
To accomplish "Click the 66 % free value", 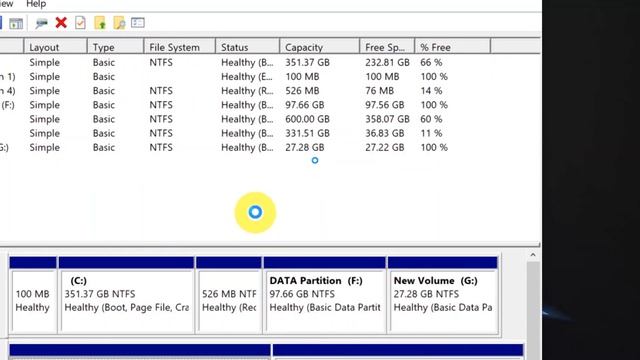I will click(431, 62).
